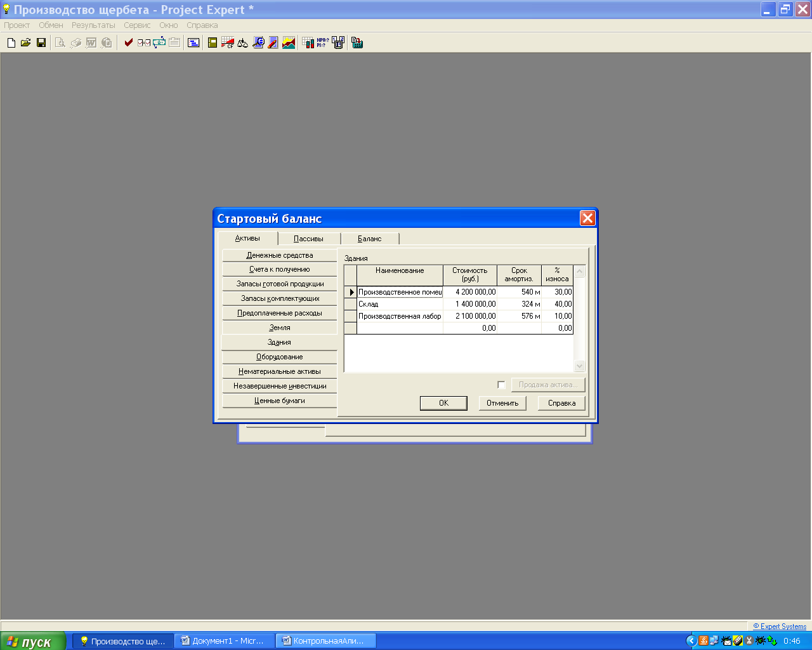Click the Open project folder icon
The height and width of the screenshot is (650, 812).
pyautogui.click(x=26, y=43)
